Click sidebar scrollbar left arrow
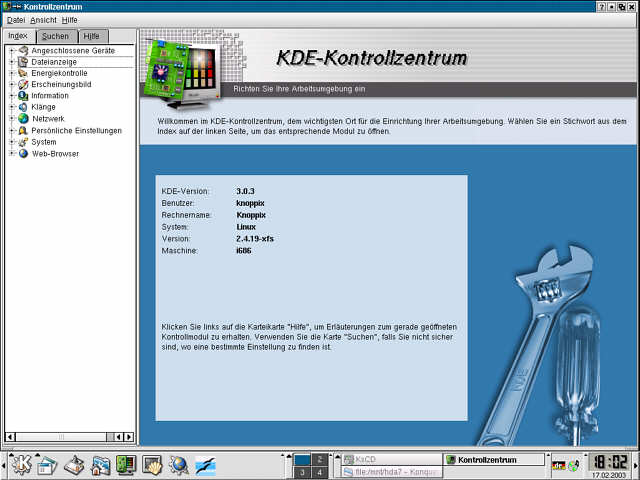 [x=10, y=437]
